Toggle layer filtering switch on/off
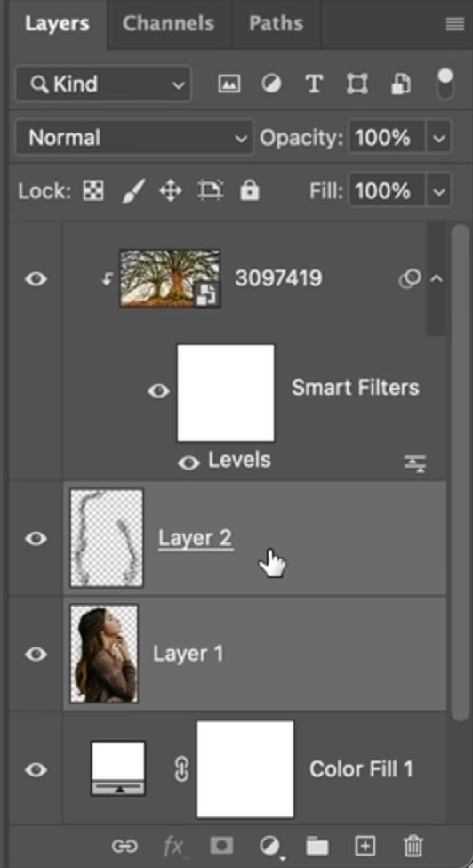The width and height of the screenshot is (473, 868). click(x=445, y=84)
